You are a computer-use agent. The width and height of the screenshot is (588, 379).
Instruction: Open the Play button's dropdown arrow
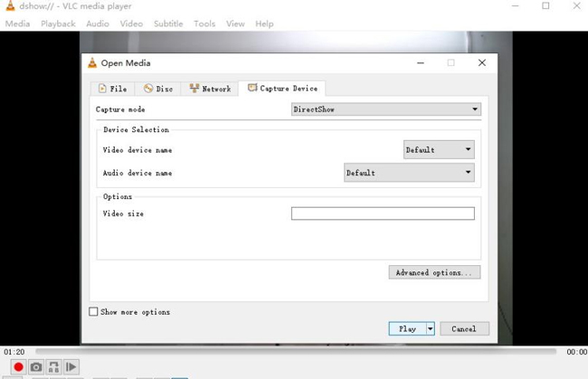click(x=430, y=328)
